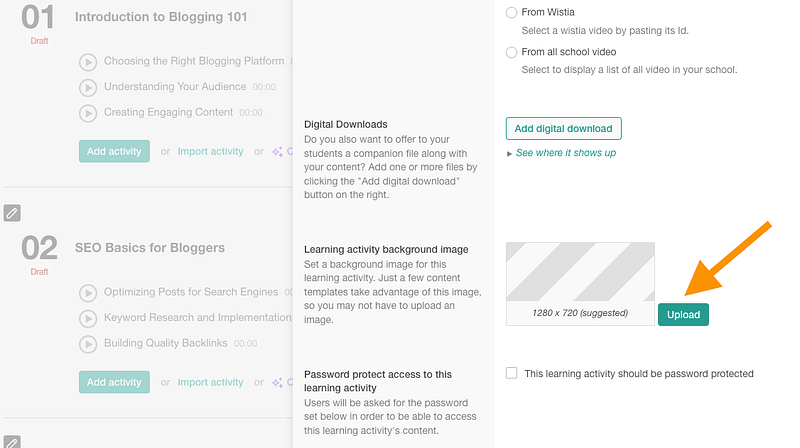Click the Upload background image button

tap(684, 314)
